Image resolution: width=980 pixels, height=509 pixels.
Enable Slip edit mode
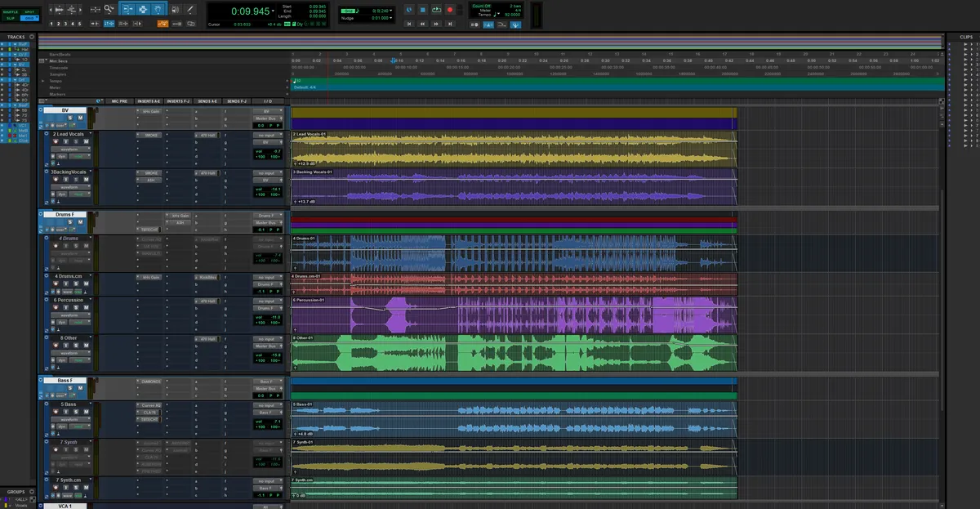(x=11, y=18)
